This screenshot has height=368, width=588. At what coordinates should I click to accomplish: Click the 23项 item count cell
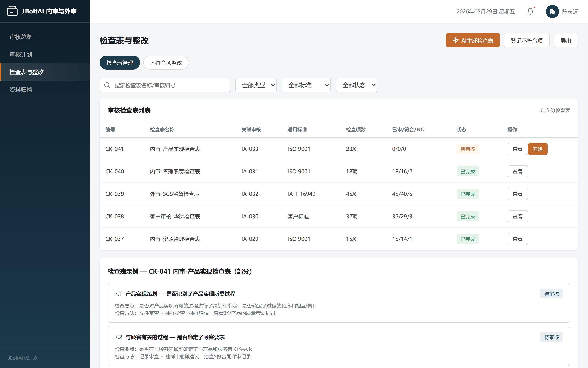352,149
